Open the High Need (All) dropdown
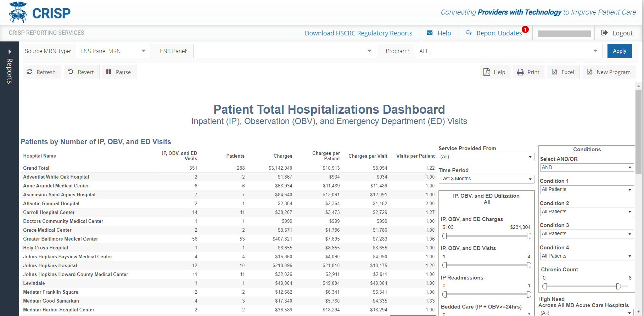The height and width of the screenshot is (316, 644). pyautogui.click(x=586, y=313)
